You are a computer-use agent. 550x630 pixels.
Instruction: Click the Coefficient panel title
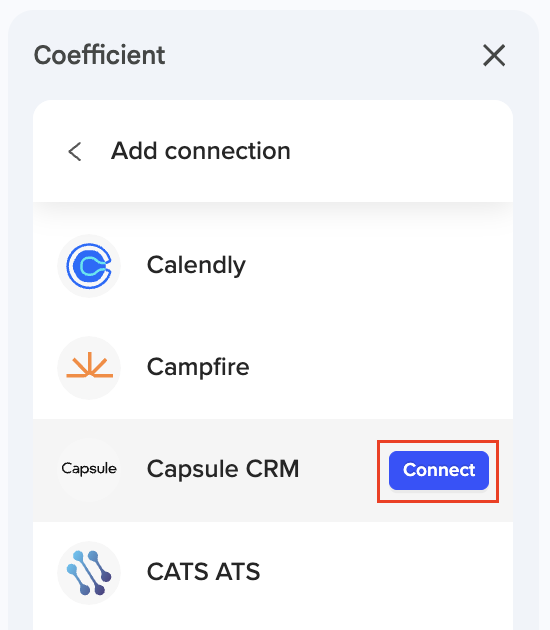click(x=99, y=55)
